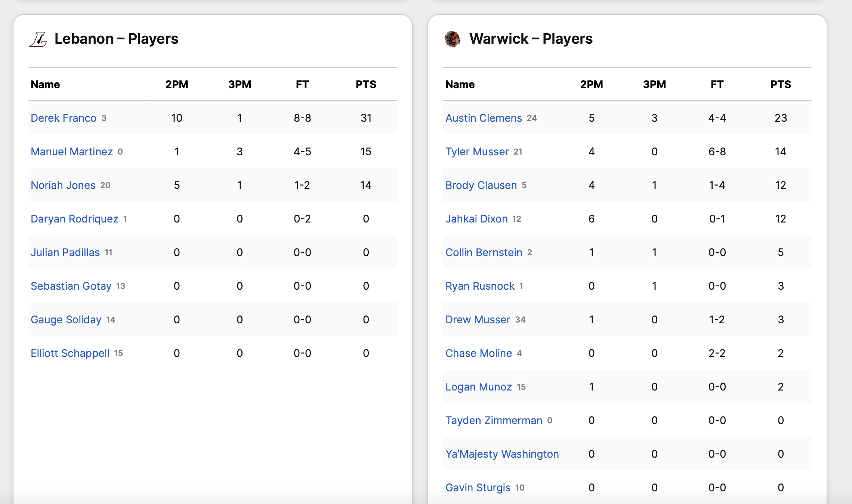Open Ya'Majesty Washington's profile
852x504 pixels.
(x=502, y=454)
